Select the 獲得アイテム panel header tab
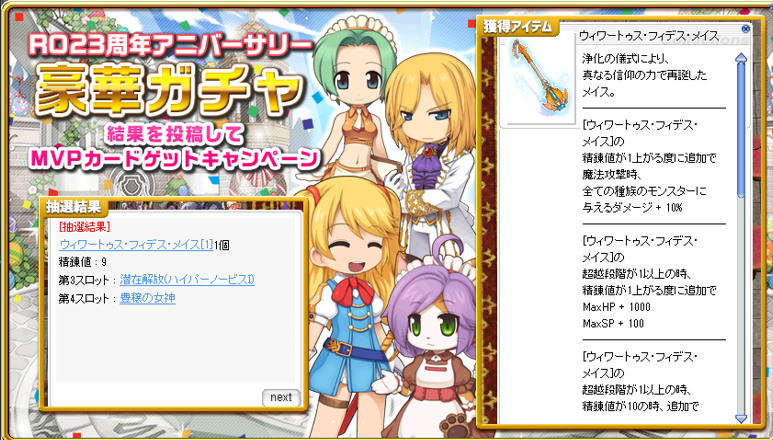Screen dimensions: 773x440 517,27
